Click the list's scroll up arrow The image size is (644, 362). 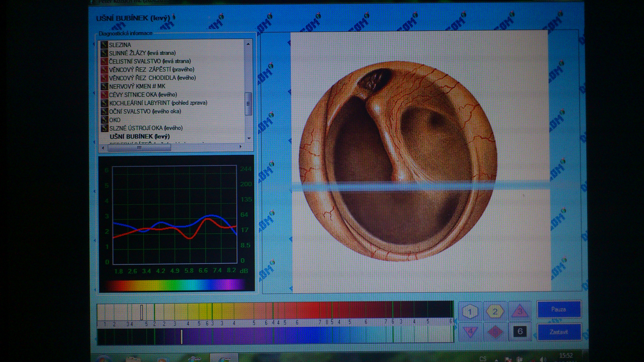coord(248,44)
